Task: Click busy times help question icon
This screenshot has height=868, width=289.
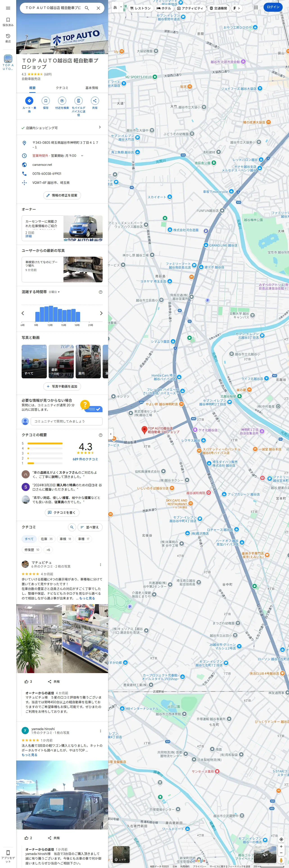Action: (x=101, y=292)
